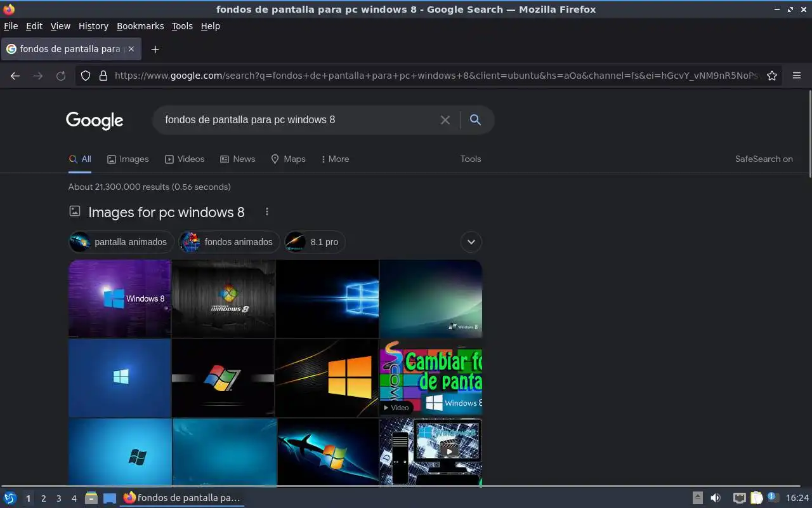Open the Edit menu
The height and width of the screenshot is (508, 812).
tap(34, 26)
